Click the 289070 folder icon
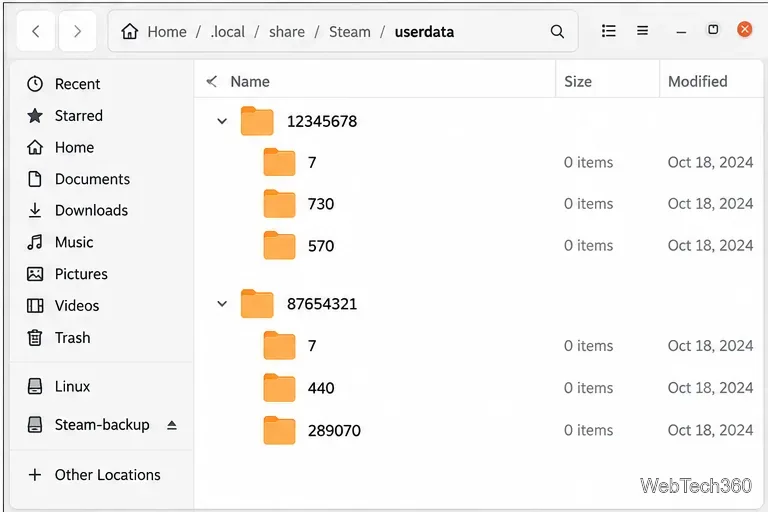This screenshot has height=512, width=768. coord(279,430)
